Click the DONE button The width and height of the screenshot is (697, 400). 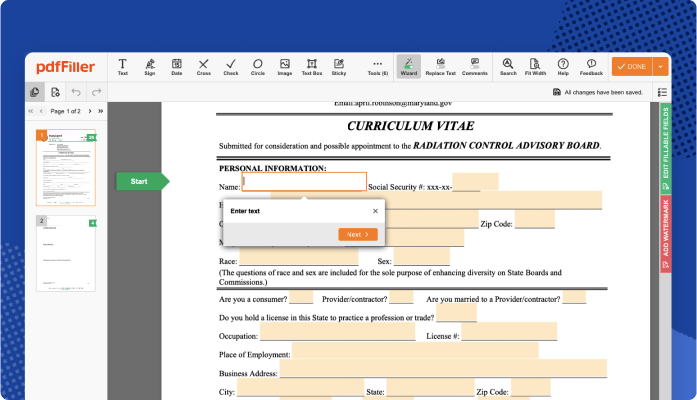pos(632,67)
